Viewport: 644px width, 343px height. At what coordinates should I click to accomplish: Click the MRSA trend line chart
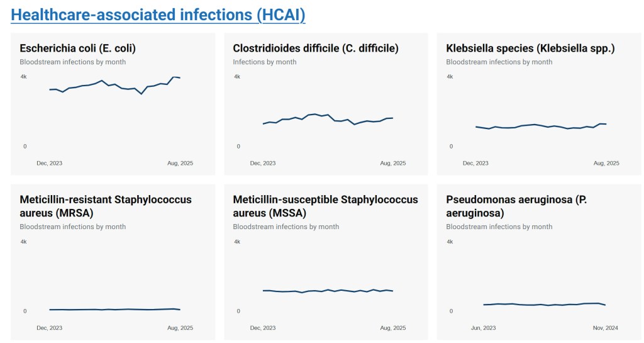114,309
